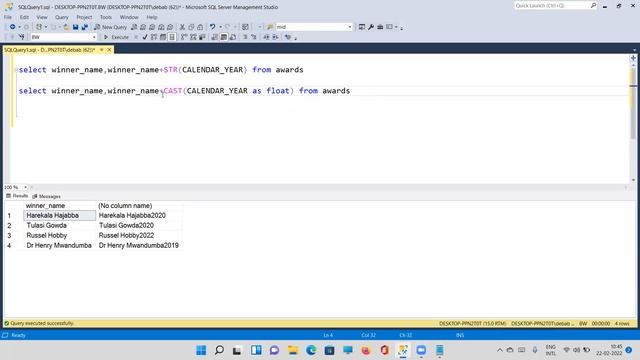Click Display Estimated Execution Plan icon
The width and height of the screenshot is (640, 360).
(154, 37)
